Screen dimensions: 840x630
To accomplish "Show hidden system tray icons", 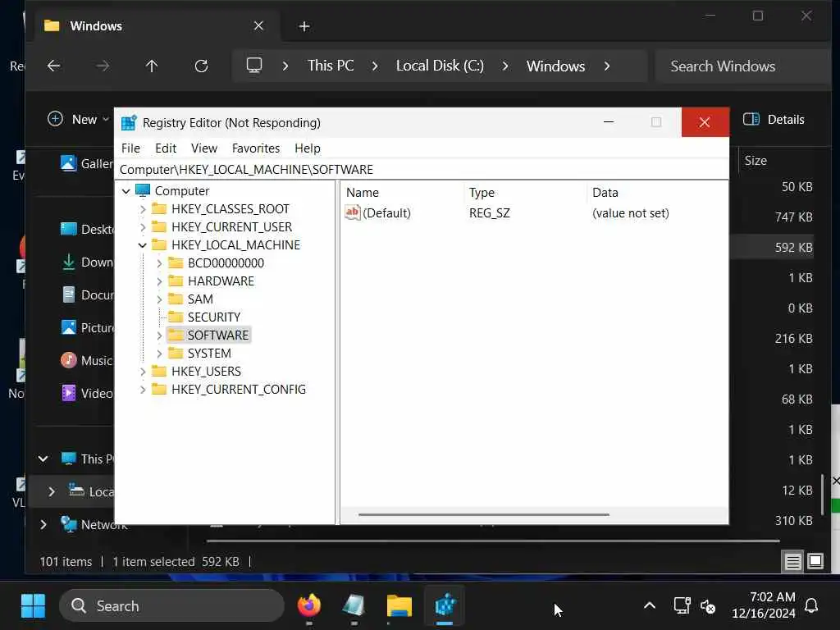I will click(650, 606).
